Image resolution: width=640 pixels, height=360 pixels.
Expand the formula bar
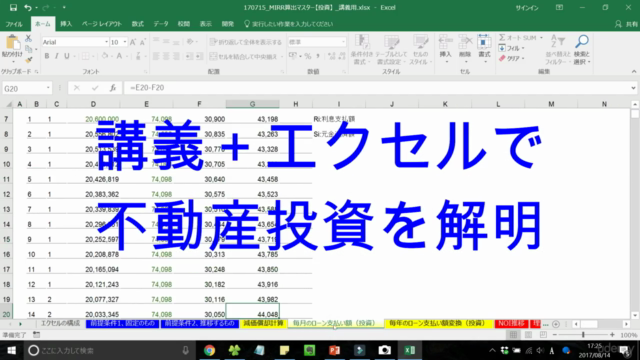(633, 88)
